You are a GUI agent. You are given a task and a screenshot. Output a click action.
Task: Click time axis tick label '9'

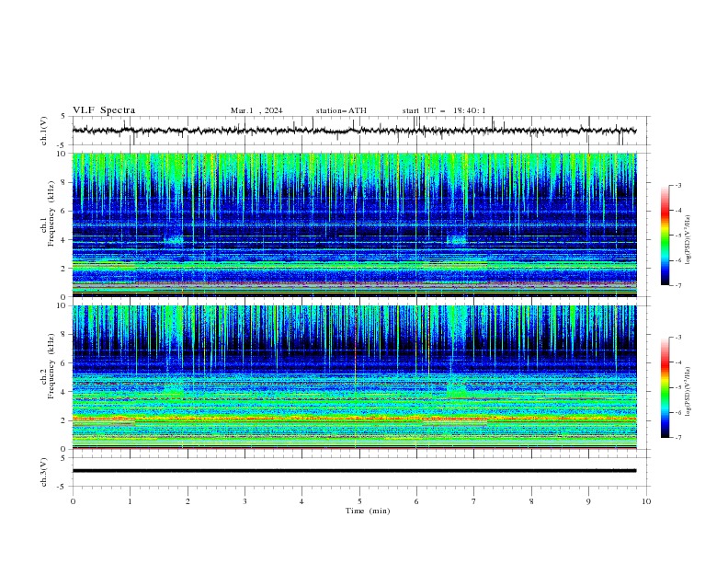(588, 501)
